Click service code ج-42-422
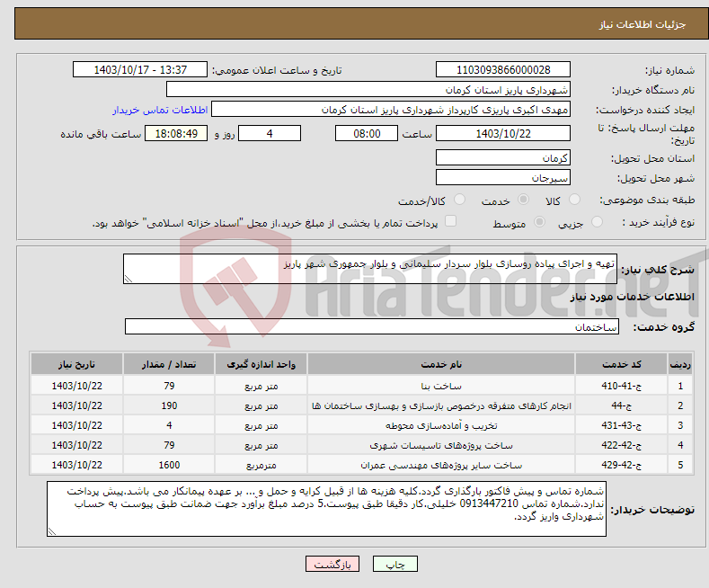Viewport: 709px width, 588px height. point(622,446)
